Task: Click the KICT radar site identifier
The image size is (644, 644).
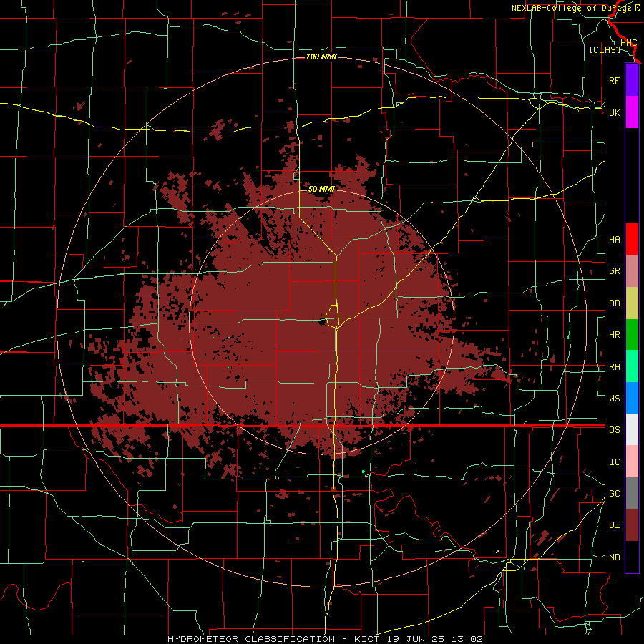Action: (366, 639)
